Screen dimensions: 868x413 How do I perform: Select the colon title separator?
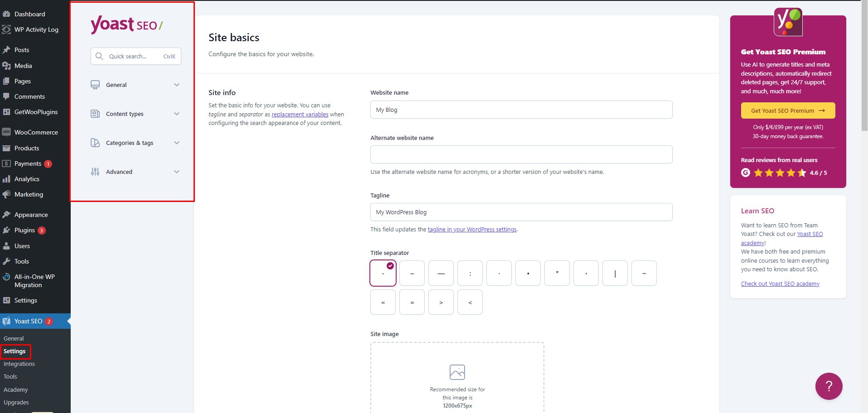470,273
